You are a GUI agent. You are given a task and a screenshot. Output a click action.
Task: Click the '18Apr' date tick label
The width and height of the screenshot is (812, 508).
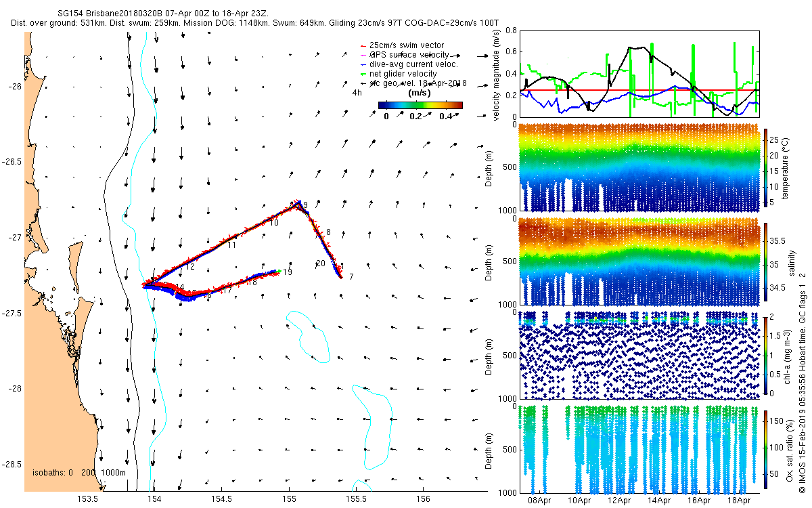pyautogui.click(x=739, y=501)
